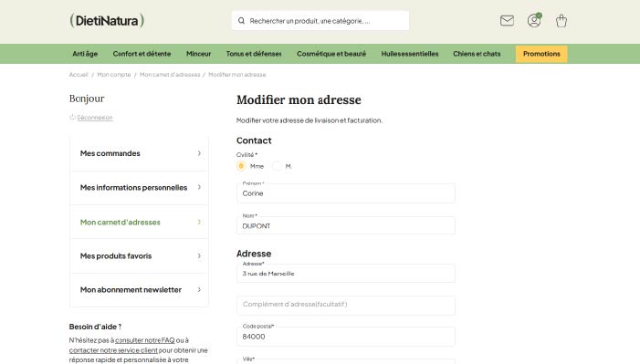Image resolution: width=640 pixels, height=364 pixels.
Task: Click the Modifier mon adresse breadcrumb text
Action: (237, 75)
